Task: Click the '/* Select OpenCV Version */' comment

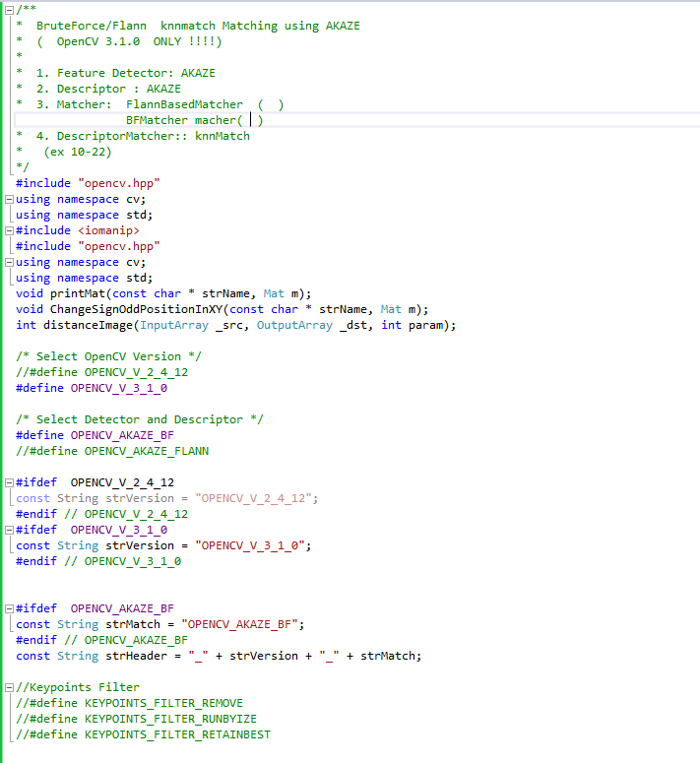Action: click(108, 356)
